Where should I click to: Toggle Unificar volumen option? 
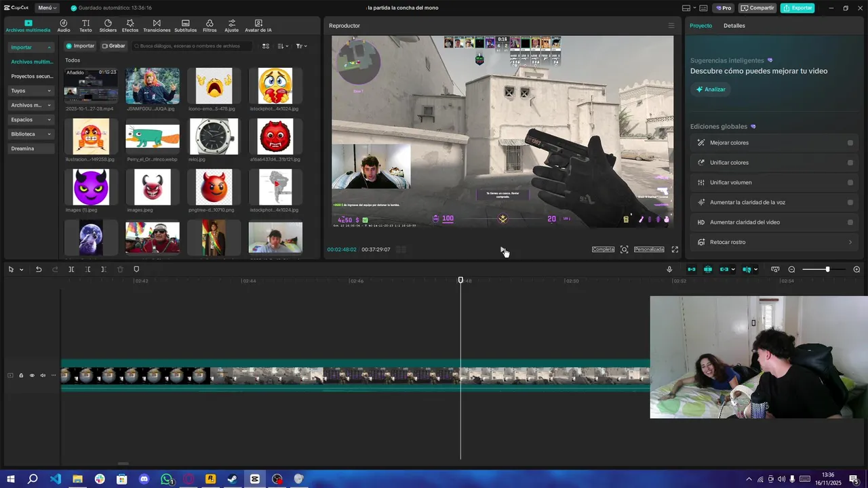[x=850, y=182]
